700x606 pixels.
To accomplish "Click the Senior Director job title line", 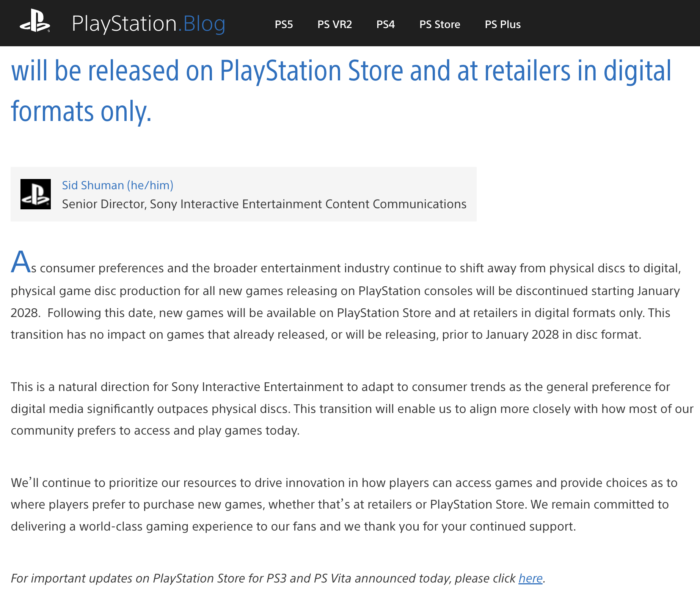I will coord(264,204).
